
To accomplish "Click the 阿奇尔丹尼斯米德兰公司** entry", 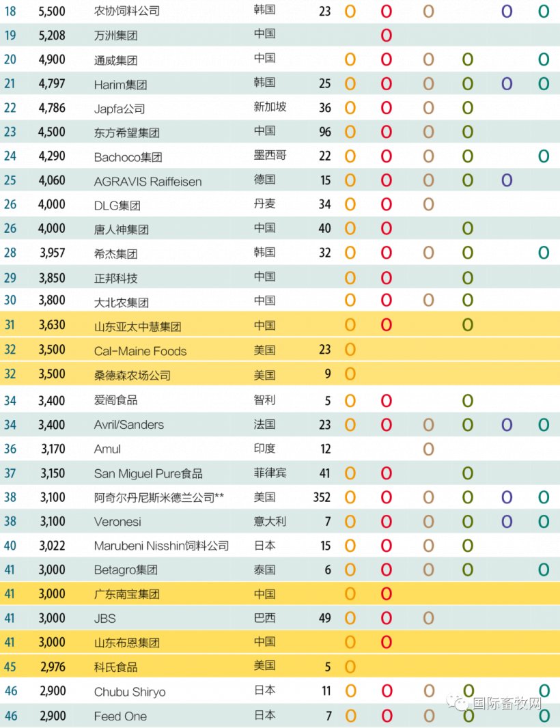I will 159,498.
